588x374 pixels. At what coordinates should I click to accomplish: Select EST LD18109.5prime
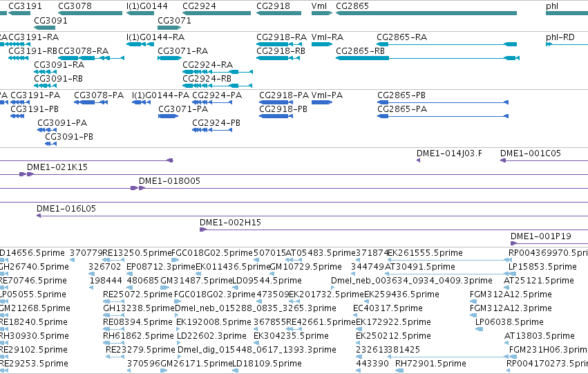coord(235,371)
